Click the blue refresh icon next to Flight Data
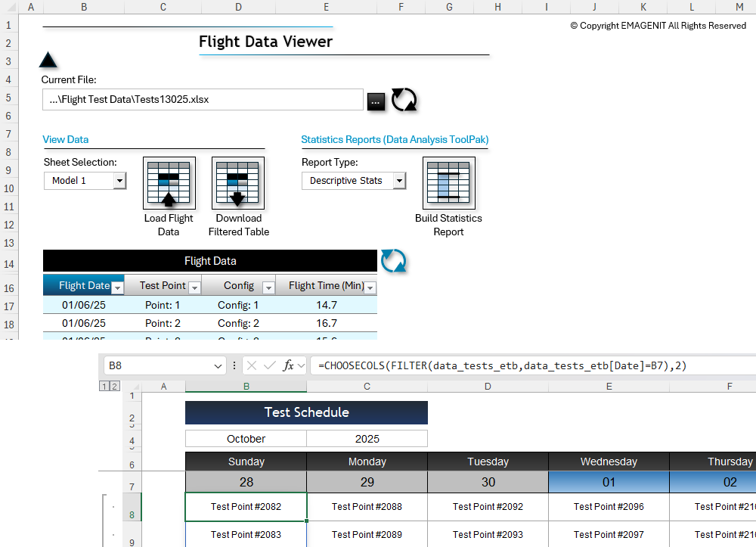Viewport: 756px width, 547px height. click(x=393, y=260)
